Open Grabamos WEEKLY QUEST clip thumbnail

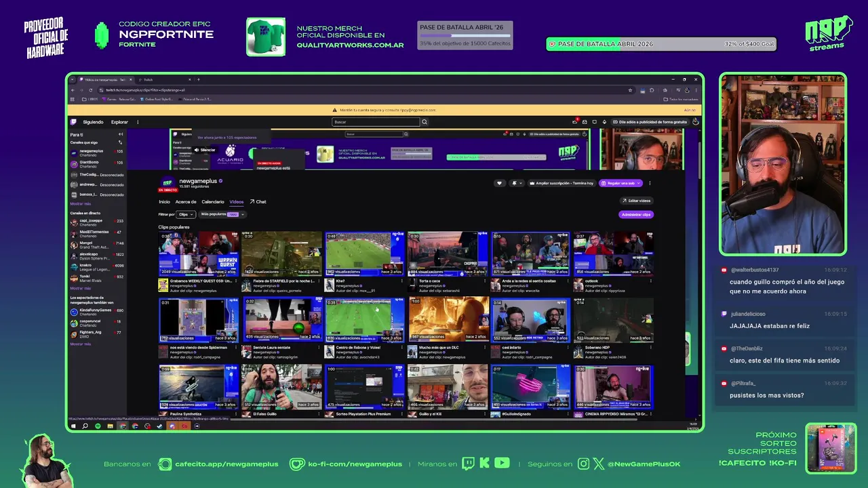(x=199, y=253)
